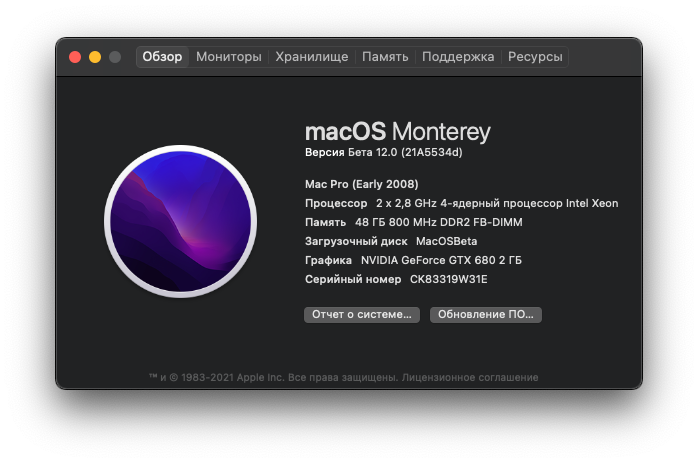Click the startup disk name MacOSBeta
The width and height of the screenshot is (698, 463).
pos(446,241)
